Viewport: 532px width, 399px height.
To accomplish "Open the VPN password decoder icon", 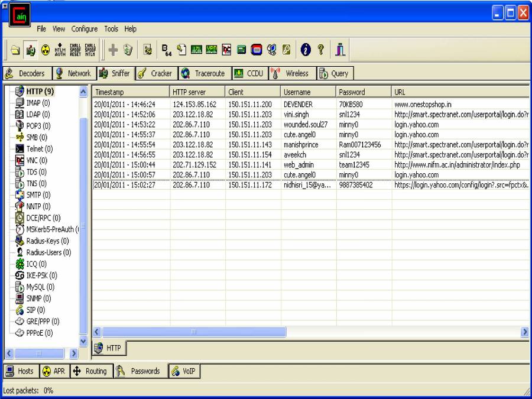I will coord(211,50).
